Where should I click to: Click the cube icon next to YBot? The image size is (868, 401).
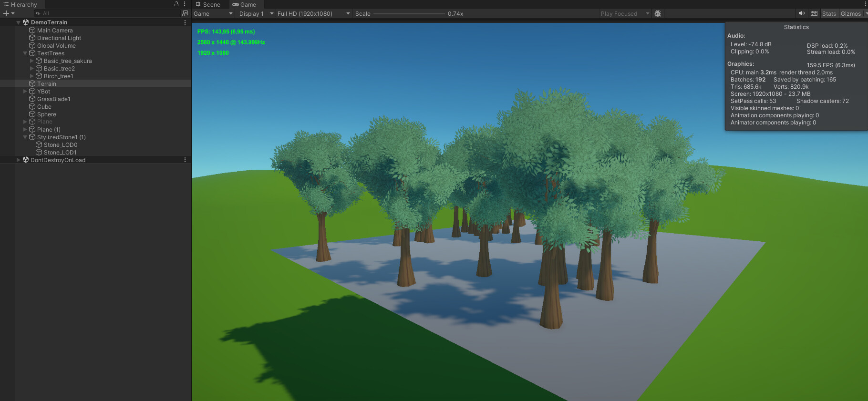click(32, 91)
